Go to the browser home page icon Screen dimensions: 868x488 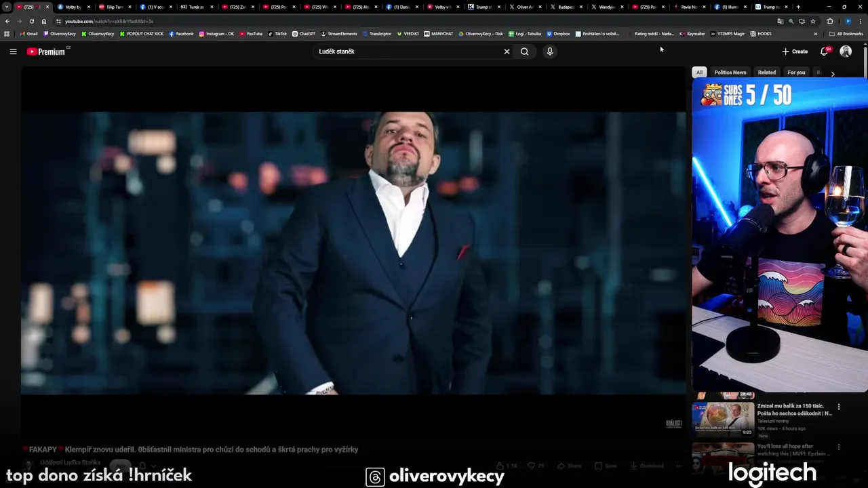tap(44, 21)
